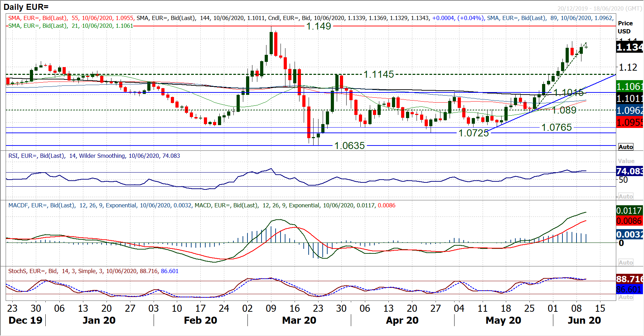Select the 1.0765 level label
Image resolution: width=644 pixels, height=336 pixels.
coord(556,127)
